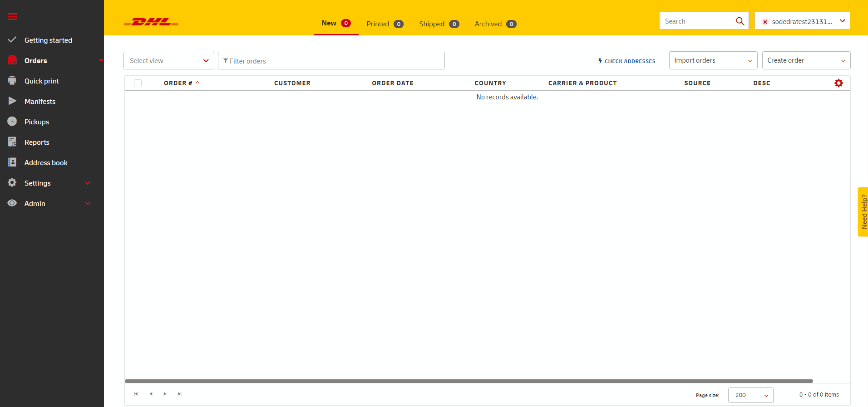The width and height of the screenshot is (868, 407).
Task: Go to next page pager arrow
Action: [165, 394]
